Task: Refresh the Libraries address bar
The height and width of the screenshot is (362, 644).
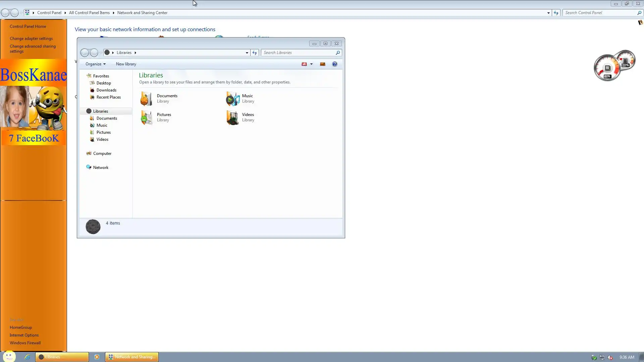Action: click(255, 53)
